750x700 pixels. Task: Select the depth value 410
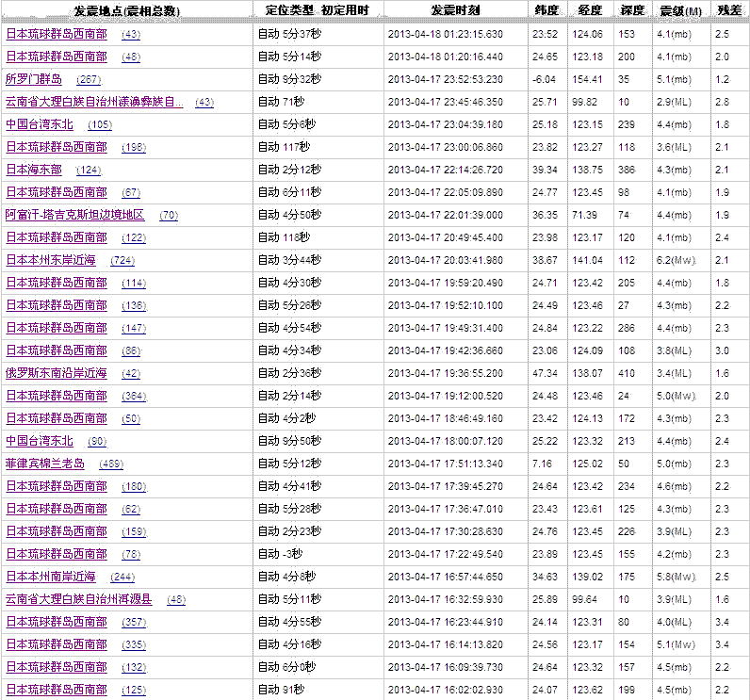tap(627, 373)
